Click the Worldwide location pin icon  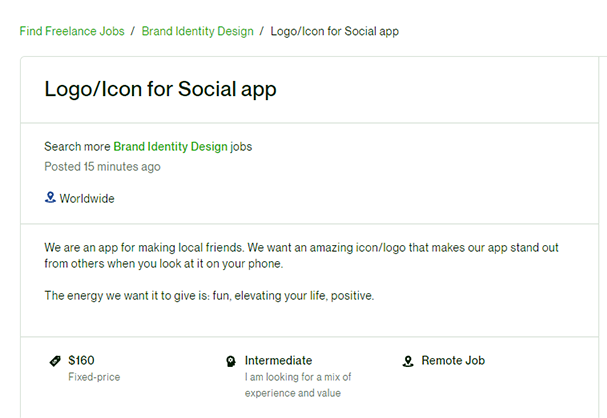coord(50,197)
